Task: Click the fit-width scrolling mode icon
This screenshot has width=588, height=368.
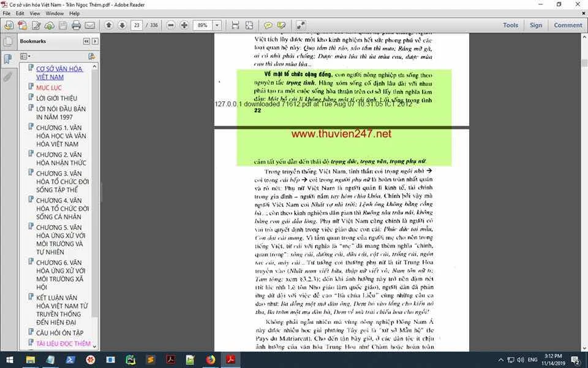Action: click(x=235, y=25)
